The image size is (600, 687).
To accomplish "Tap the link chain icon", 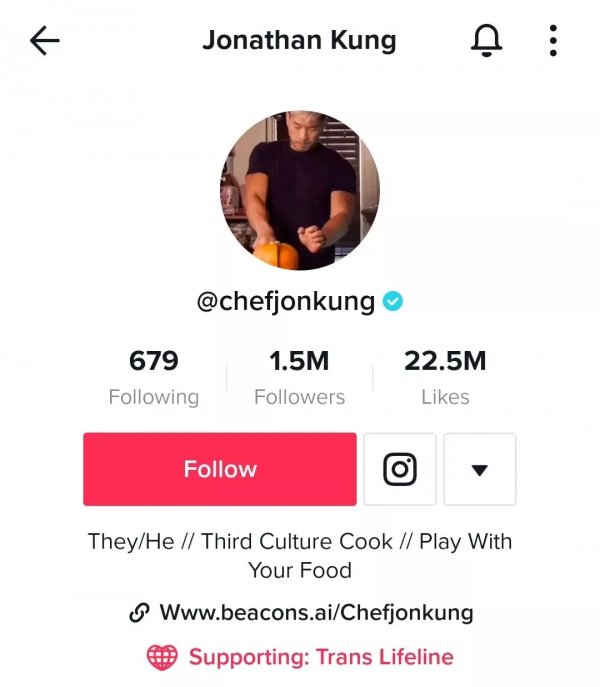I will (140, 613).
